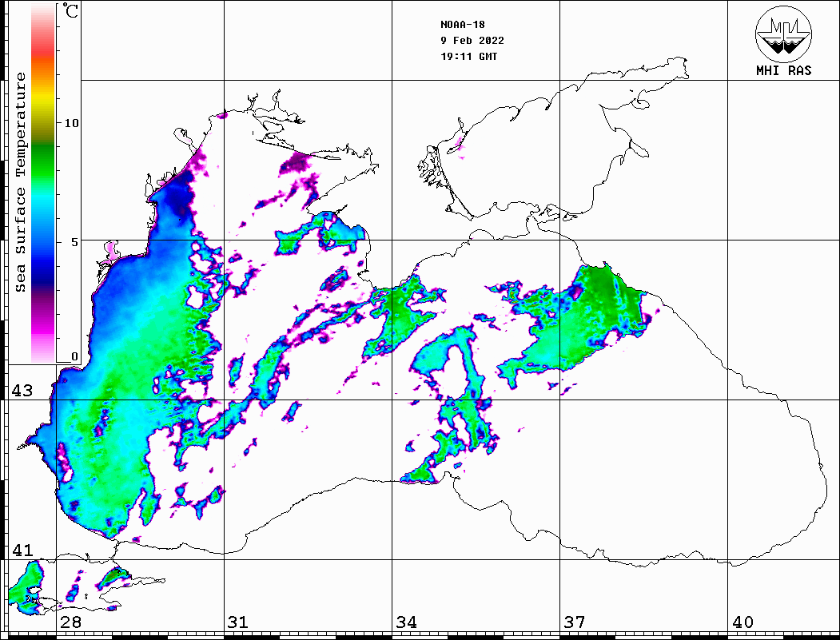Image resolution: width=840 pixels, height=640 pixels.
Task: Click the longitude label 31
Action: pos(238,622)
